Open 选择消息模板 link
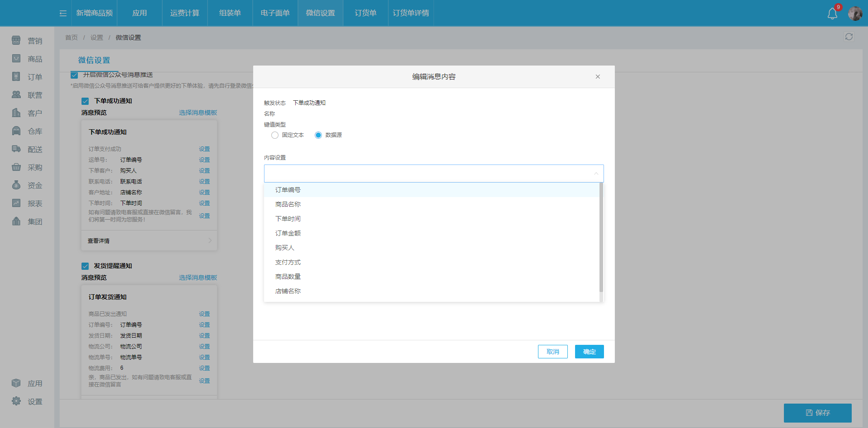This screenshot has height=428, width=868. (198, 113)
